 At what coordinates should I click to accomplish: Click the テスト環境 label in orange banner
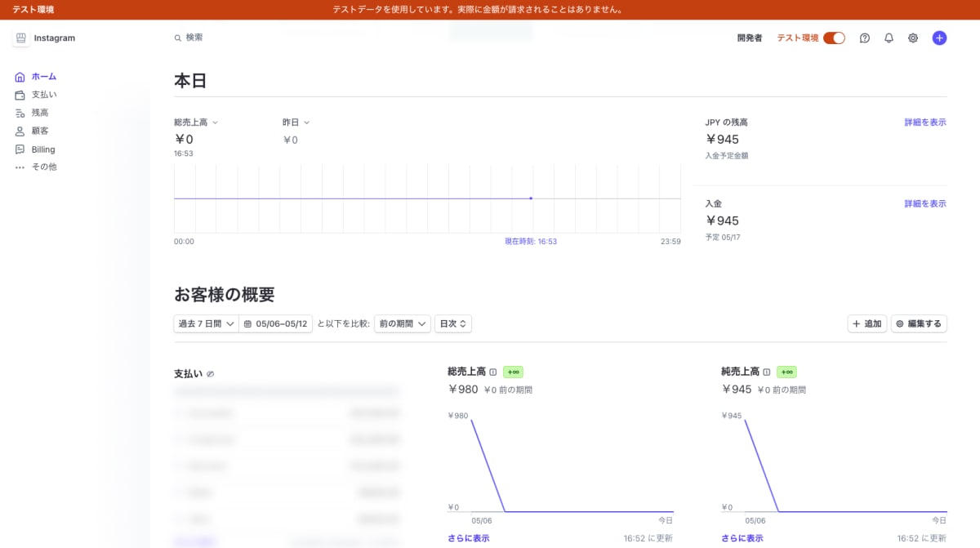click(x=33, y=10)
